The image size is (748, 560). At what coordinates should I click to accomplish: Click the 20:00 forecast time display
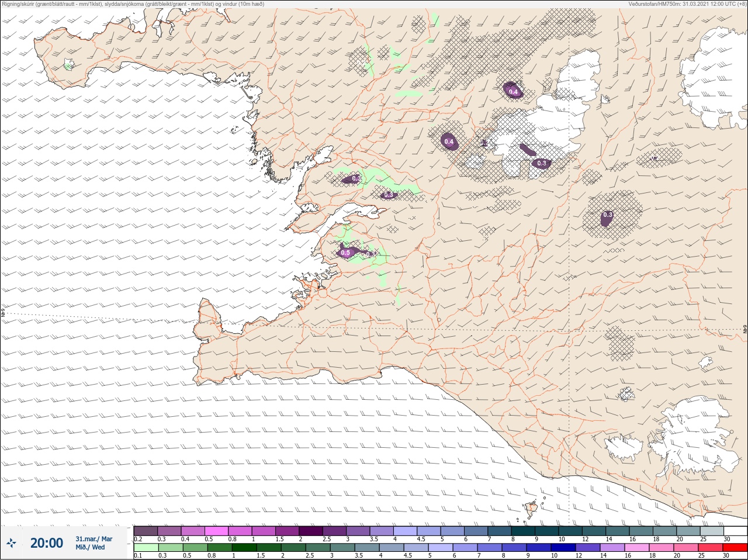point(47,543)
